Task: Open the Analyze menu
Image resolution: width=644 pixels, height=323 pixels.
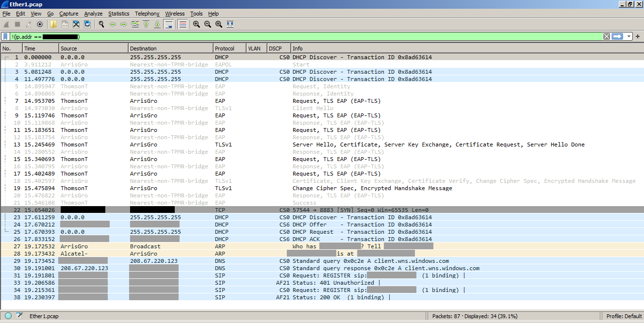Action: [93, 14]
